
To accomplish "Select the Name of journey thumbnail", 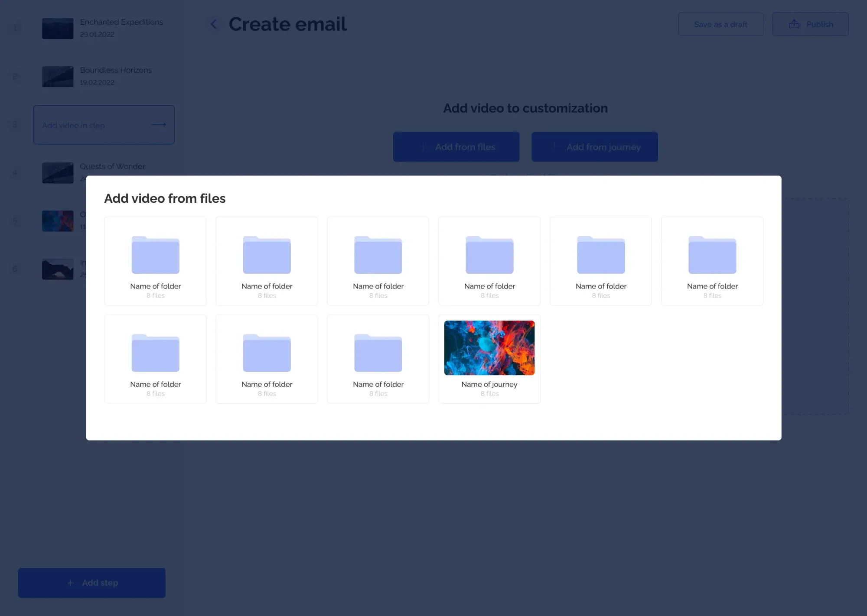I will click(x=489, y=347).
